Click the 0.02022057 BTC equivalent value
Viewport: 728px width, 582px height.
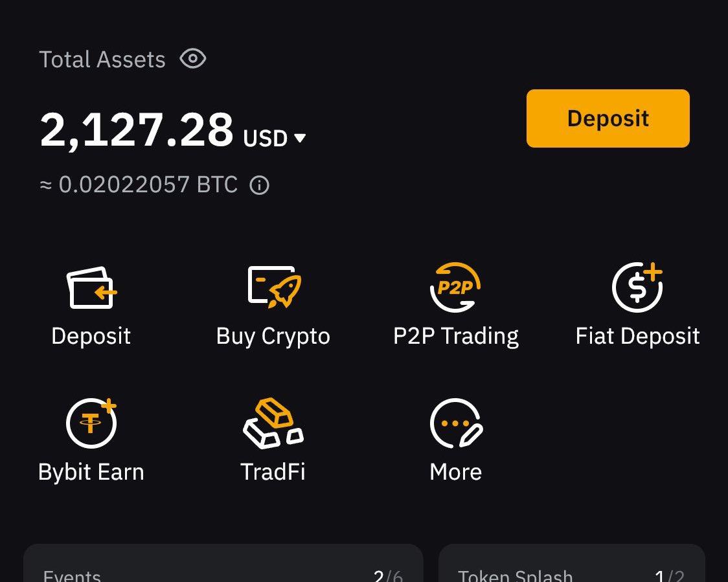148,185
